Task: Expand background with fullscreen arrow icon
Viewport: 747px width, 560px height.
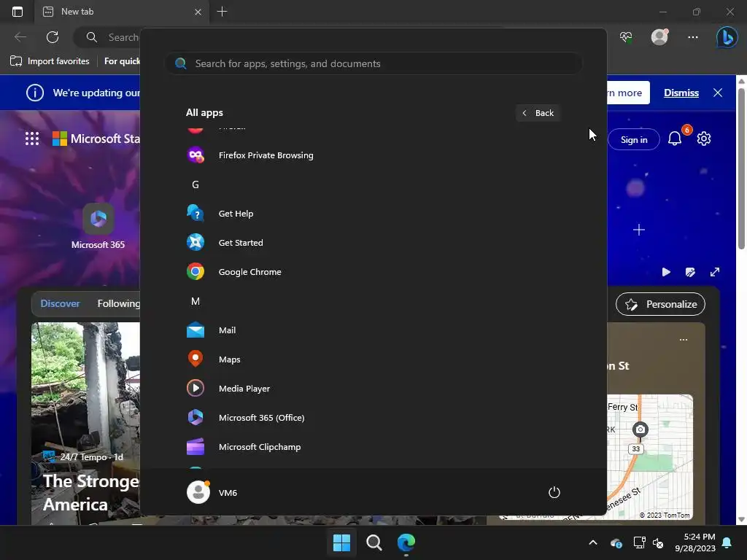Action: point(715,272)
